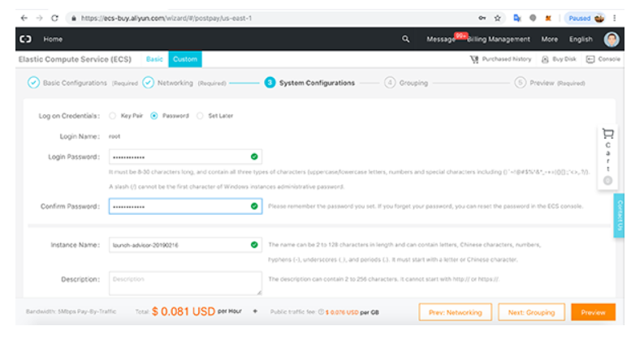Viewport: 644px width, 339px height.
Task: Click the cart item count badge
Action: tap(607, 180)
